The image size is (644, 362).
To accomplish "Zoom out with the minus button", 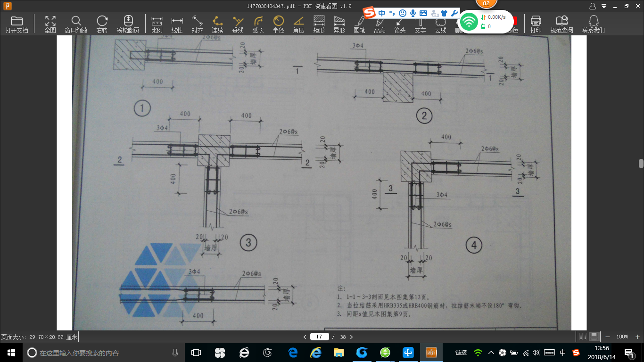I will click(608, 337).
